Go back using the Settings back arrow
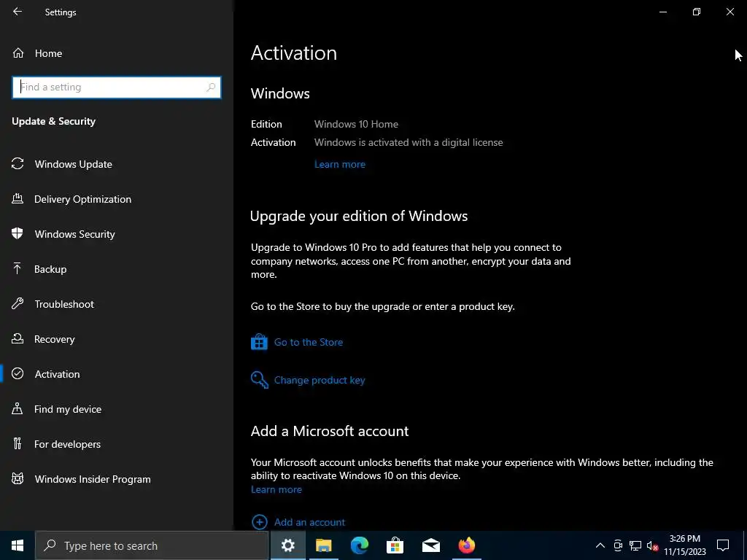The height and width of the screenshot is (560, 747). pos(18,12)
